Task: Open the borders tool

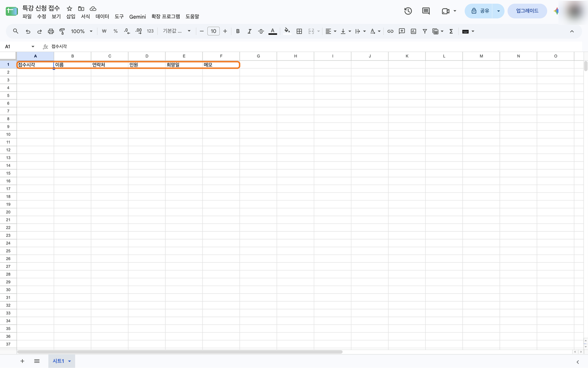Action: (x=299, y=31)
